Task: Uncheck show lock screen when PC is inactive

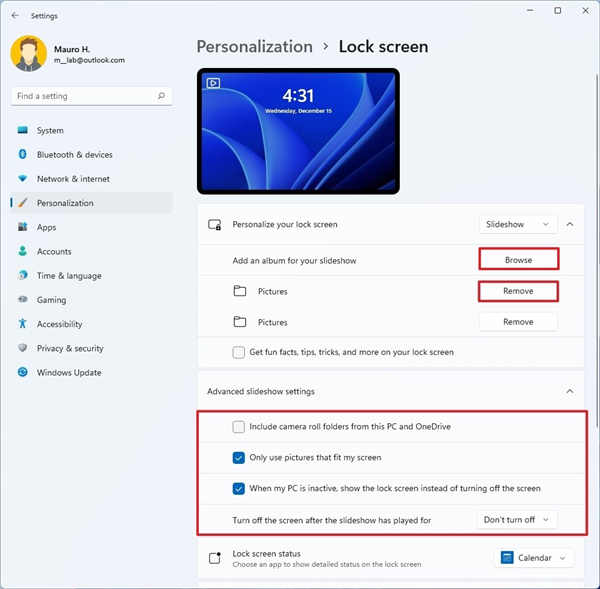Action: [238, 488]
